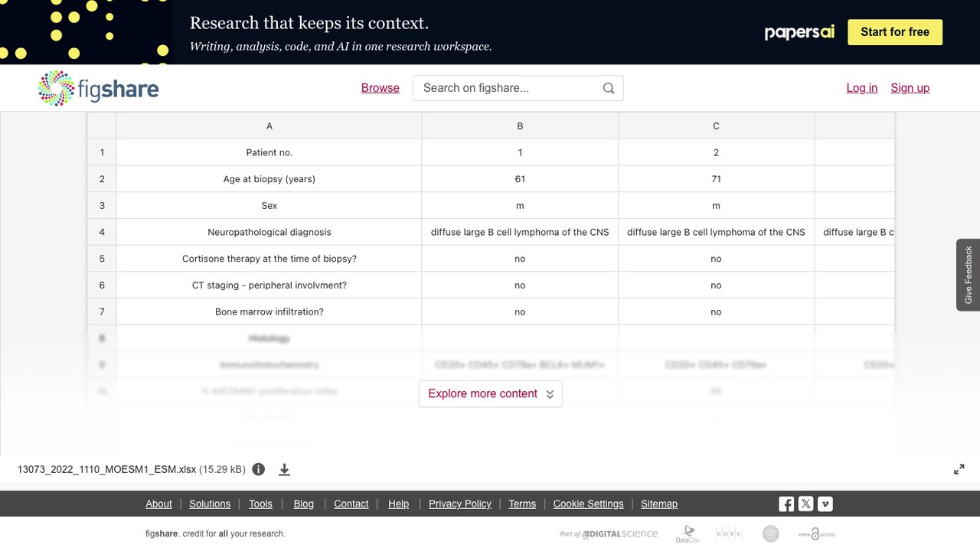Select column B header
The height and width of the screenshot is (551, 980).
click(x=520, y=126)
